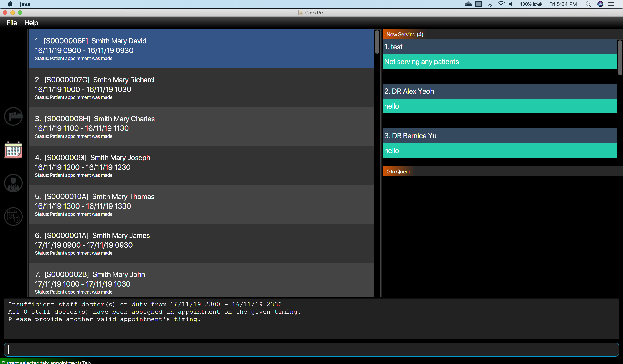Click the volume speaker icon
Viewport: 623px width, 364px height.
click(511, 4)
